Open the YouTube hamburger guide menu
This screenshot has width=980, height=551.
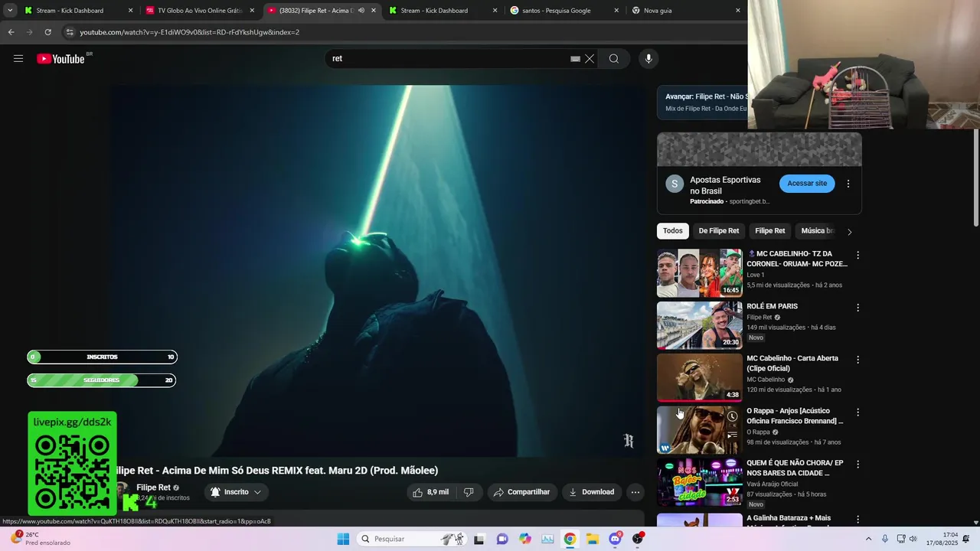coord(18,59)
